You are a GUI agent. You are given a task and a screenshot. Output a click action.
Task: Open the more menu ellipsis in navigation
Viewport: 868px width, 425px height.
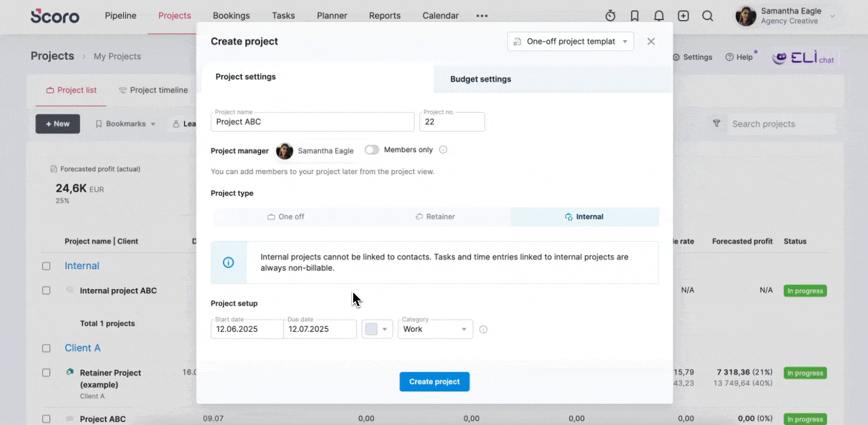coord(482,16)
